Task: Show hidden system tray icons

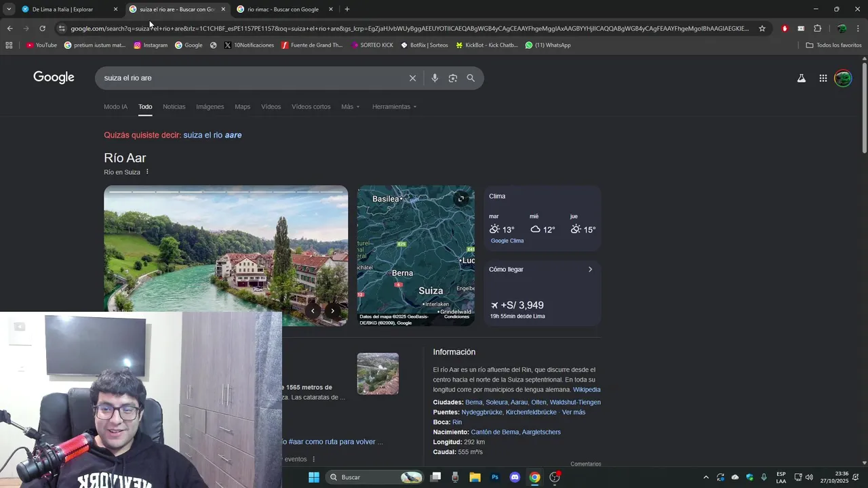Action: coord(706,477)
